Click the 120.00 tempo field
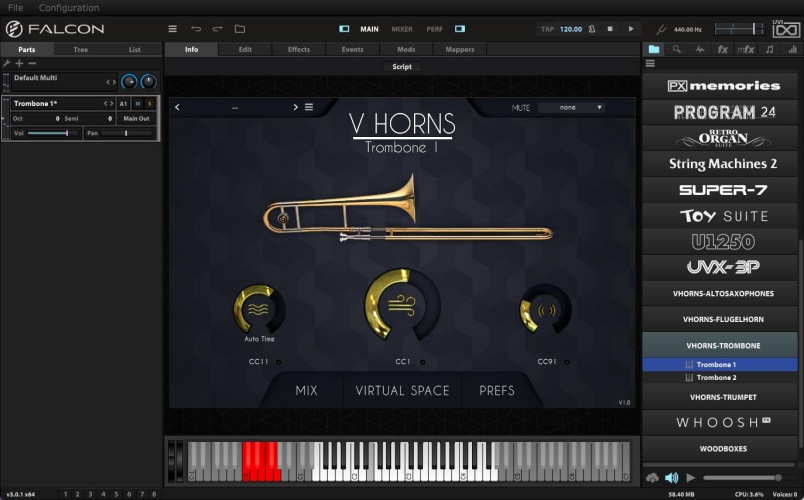This screenshot has width=804, height=500. tap(571, 29)
